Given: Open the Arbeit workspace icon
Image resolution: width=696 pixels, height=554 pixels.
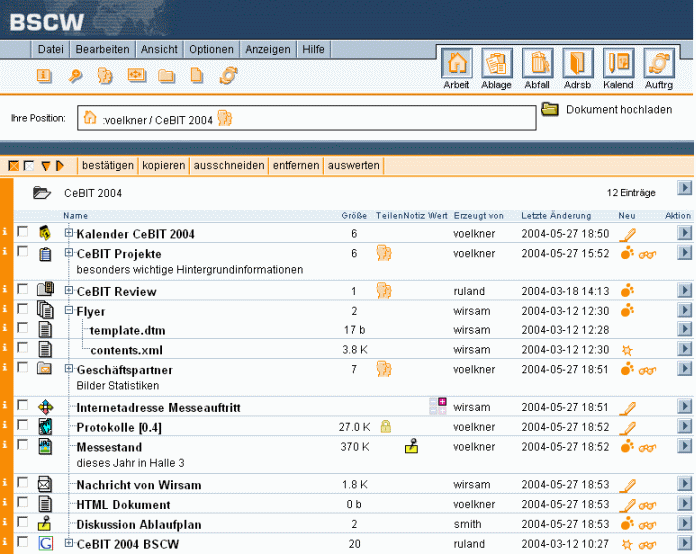Looking at the screenshot, I should coord(457,64).
